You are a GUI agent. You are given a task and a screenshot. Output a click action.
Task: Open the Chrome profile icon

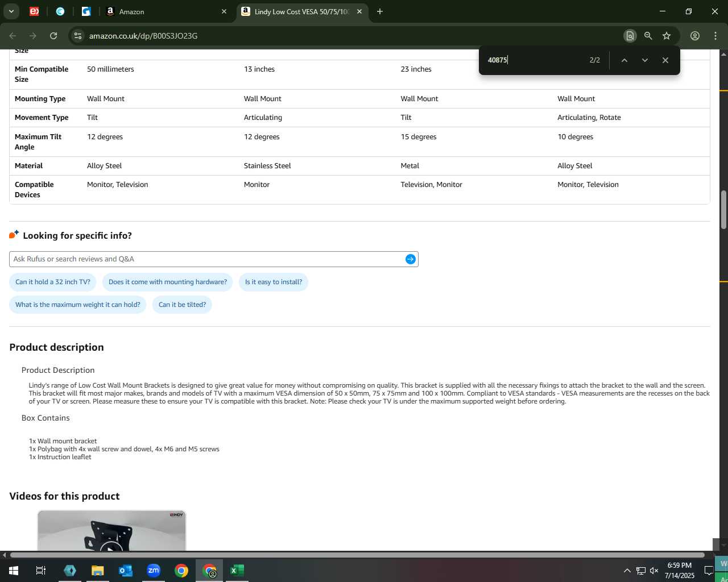tap(695, 36)
